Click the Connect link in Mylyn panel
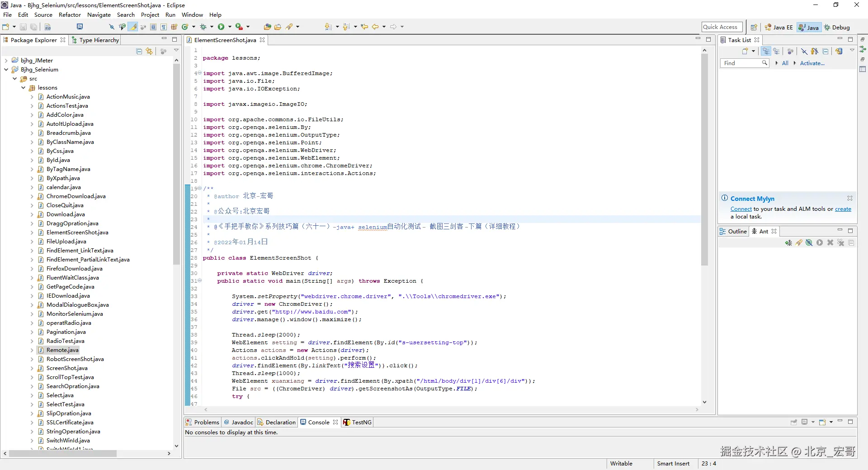The image size is (868, 470). [741, 209]
